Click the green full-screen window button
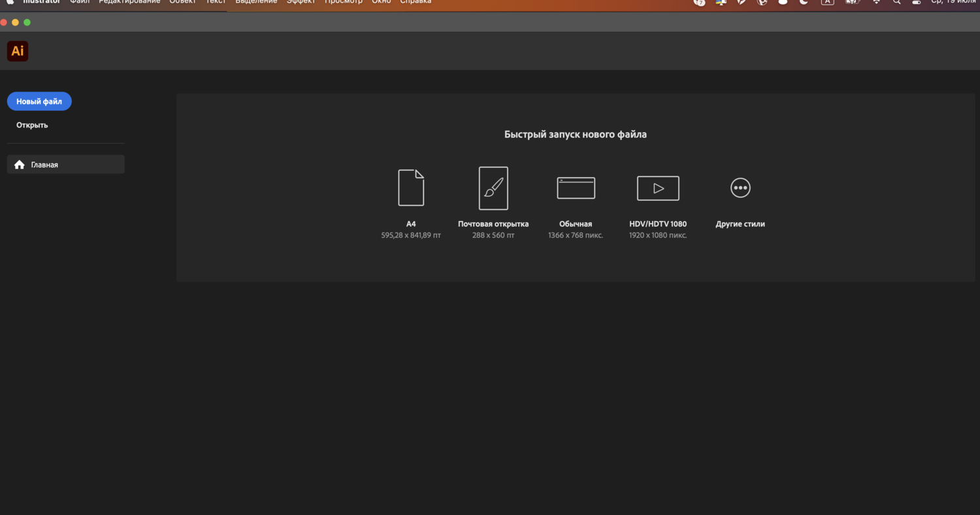Viewport: 980px width, 515px height. (x=27, y=22)
